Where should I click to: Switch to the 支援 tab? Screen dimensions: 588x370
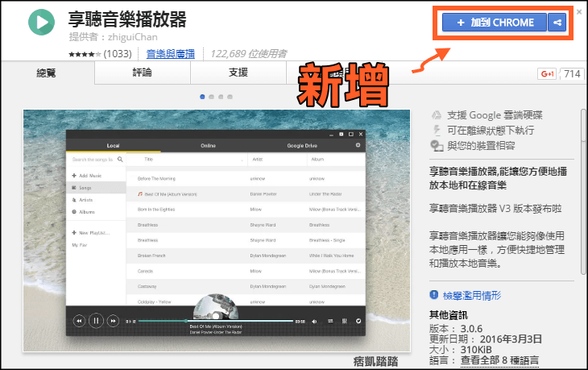pos(238,73)
